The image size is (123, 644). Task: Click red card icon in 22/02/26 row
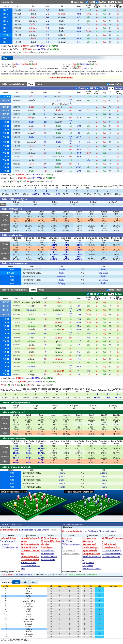[x=61, y=167]
